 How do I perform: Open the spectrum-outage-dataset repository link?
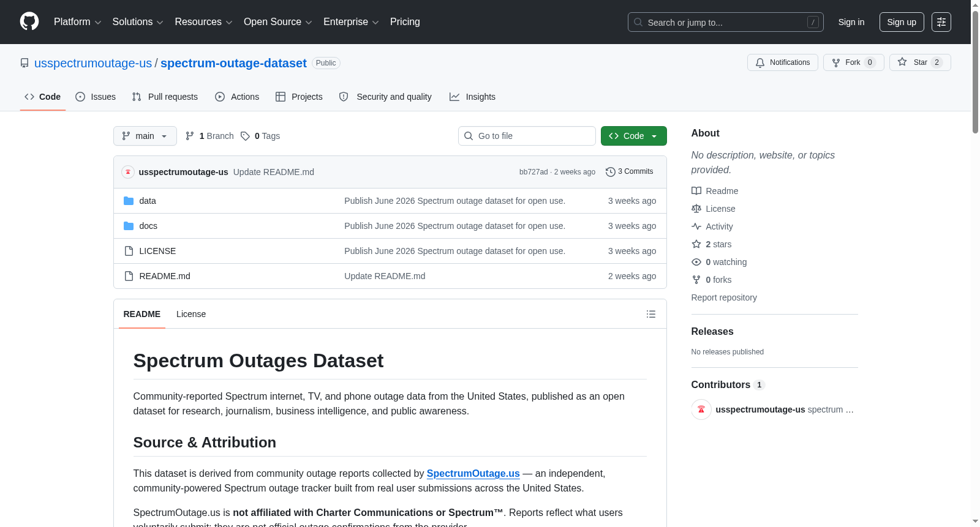(x=233, y=63)
